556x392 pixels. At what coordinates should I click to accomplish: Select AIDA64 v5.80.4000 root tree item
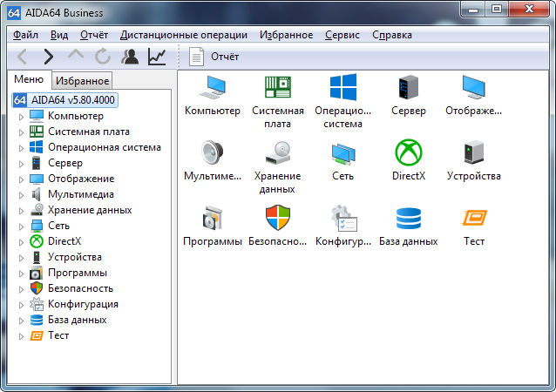pyautogui.click(x=64, y=99)
